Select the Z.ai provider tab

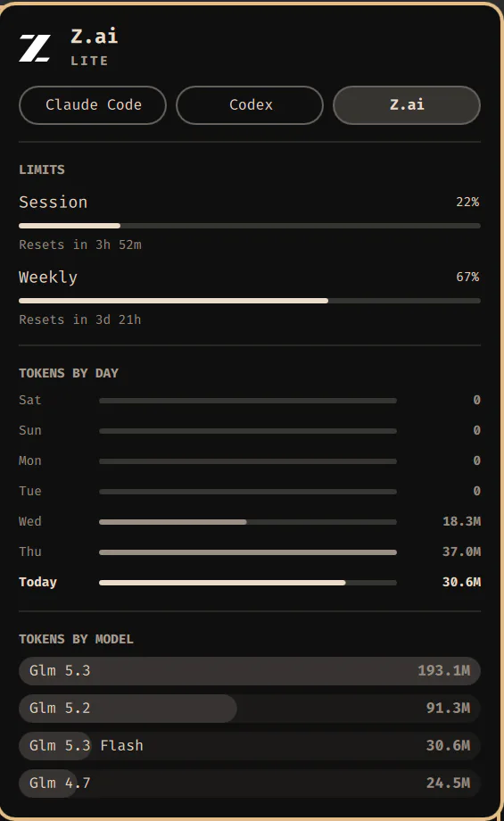coord(407,105)
